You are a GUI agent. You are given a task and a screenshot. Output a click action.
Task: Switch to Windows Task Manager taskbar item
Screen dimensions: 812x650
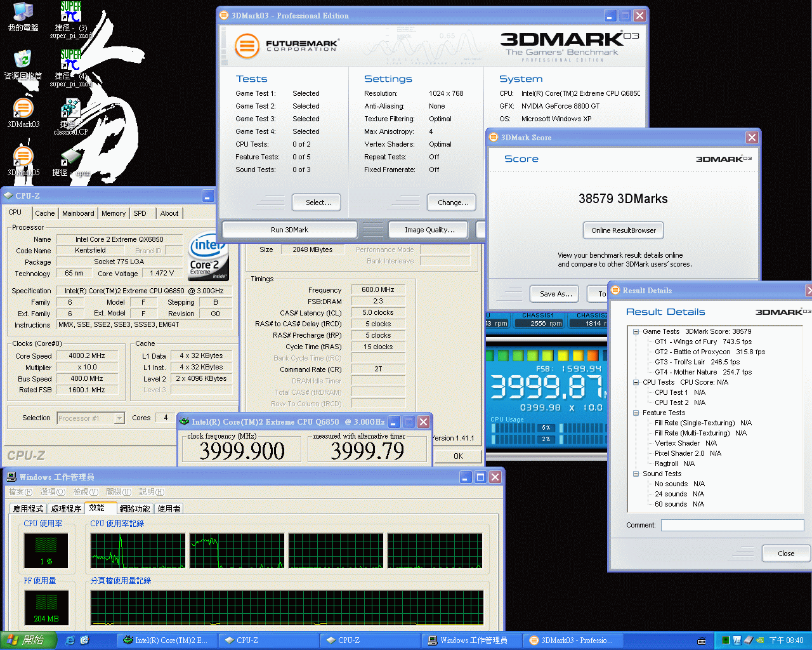coord(472,640)
